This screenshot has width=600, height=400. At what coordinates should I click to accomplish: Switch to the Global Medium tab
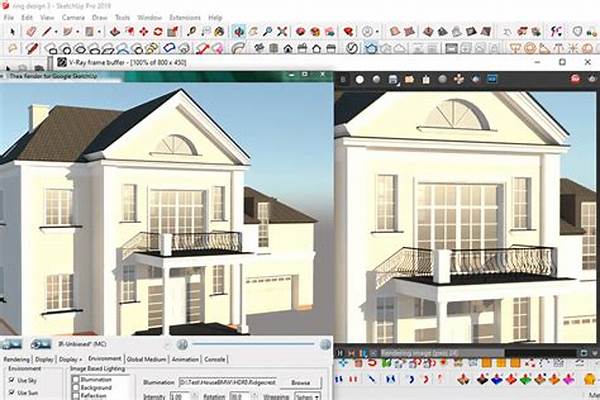click(146, 358)
